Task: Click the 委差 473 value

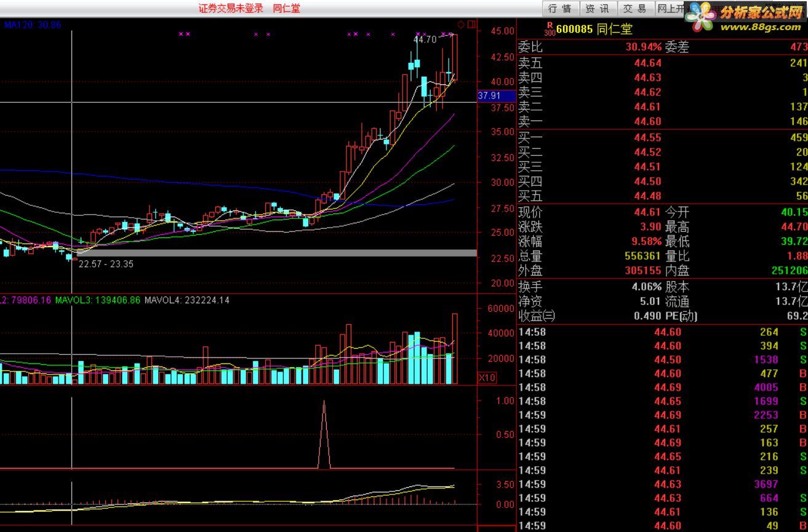Action: point(799,47)
